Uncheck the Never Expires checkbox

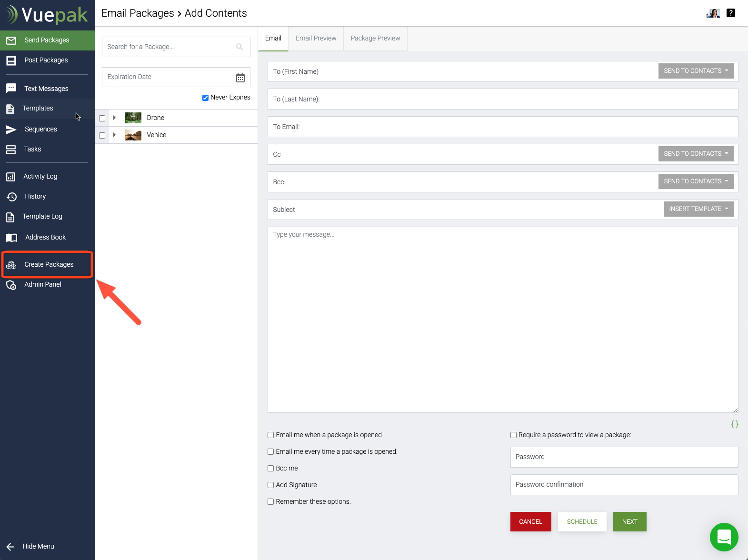pyautogui.click(x=205, y=98)
